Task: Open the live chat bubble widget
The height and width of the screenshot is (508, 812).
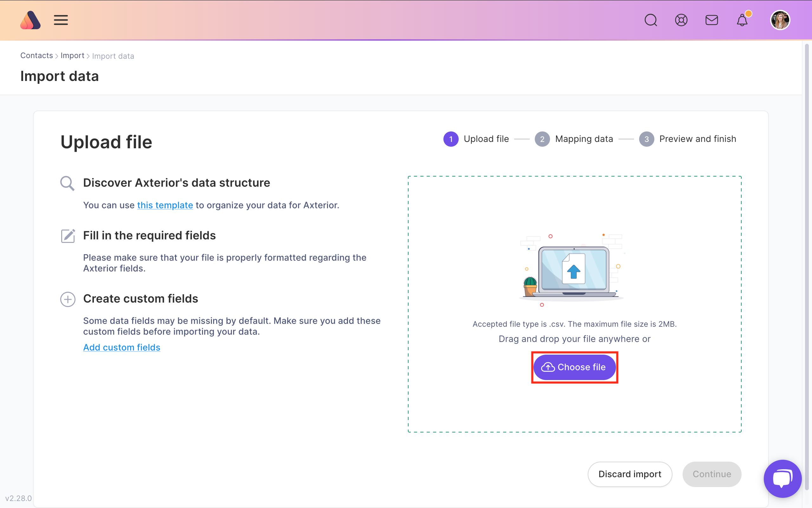Action: click(x=783, y=478)
